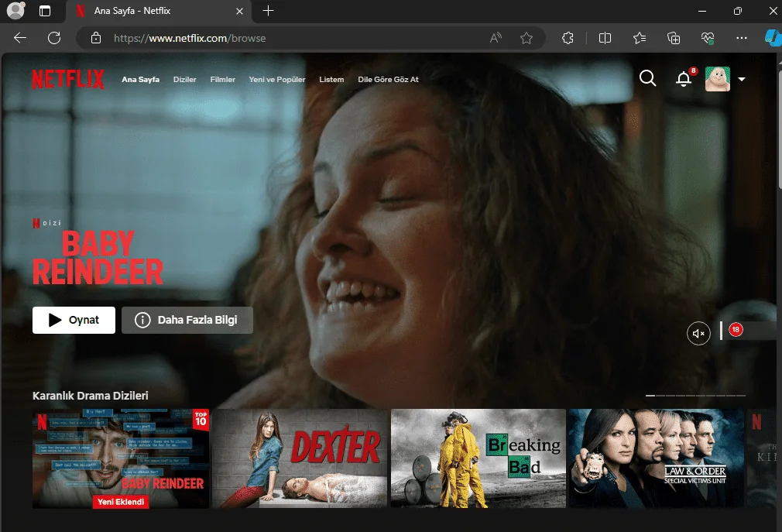The image size is (782, 532).
Task: Open Listem in navigation
Action: tap(331, 79)
